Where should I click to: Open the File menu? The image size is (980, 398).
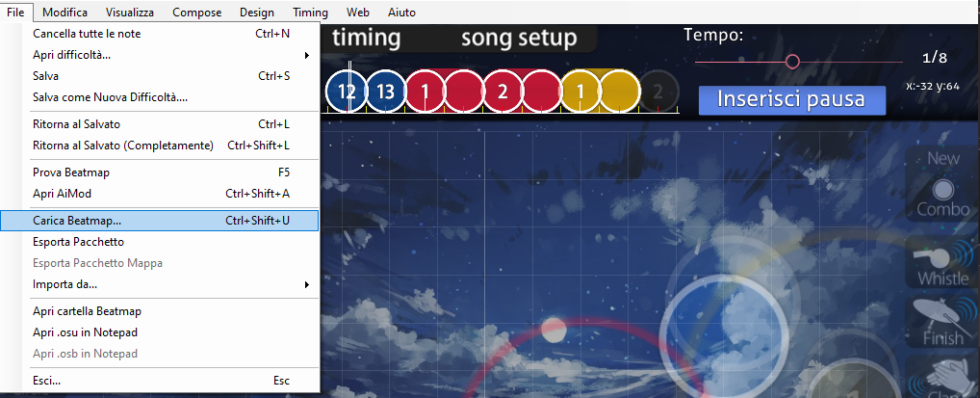point(15,12)
